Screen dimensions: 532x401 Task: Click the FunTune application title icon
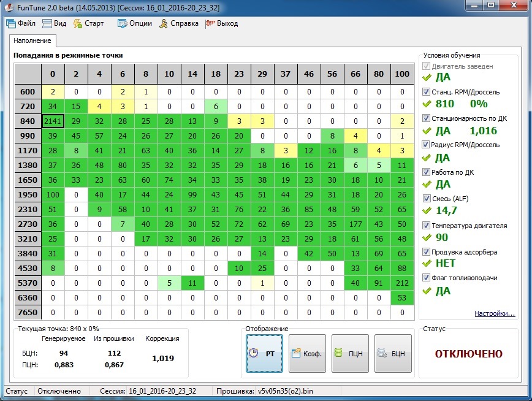pos(9,7)
